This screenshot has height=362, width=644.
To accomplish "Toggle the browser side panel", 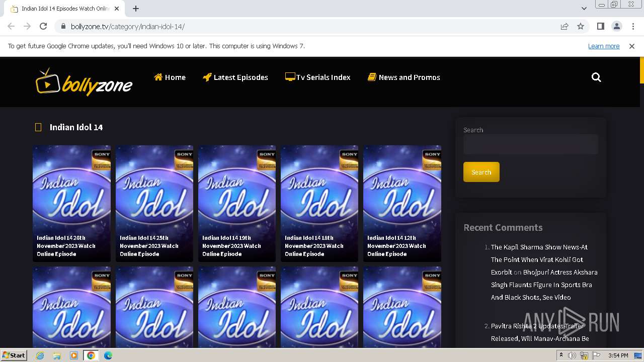I will [601, 27].
